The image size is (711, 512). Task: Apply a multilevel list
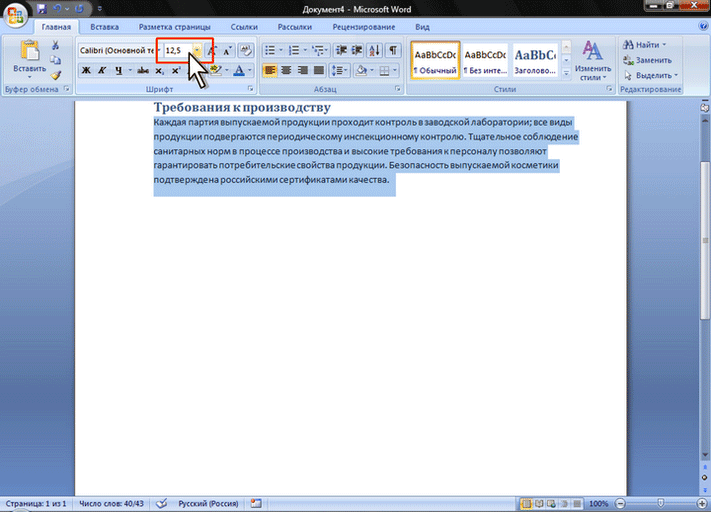[318, 50]
